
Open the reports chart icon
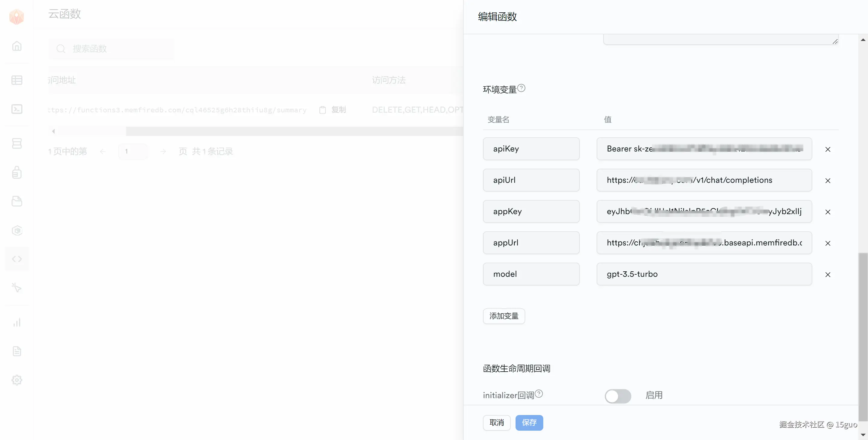17,322
